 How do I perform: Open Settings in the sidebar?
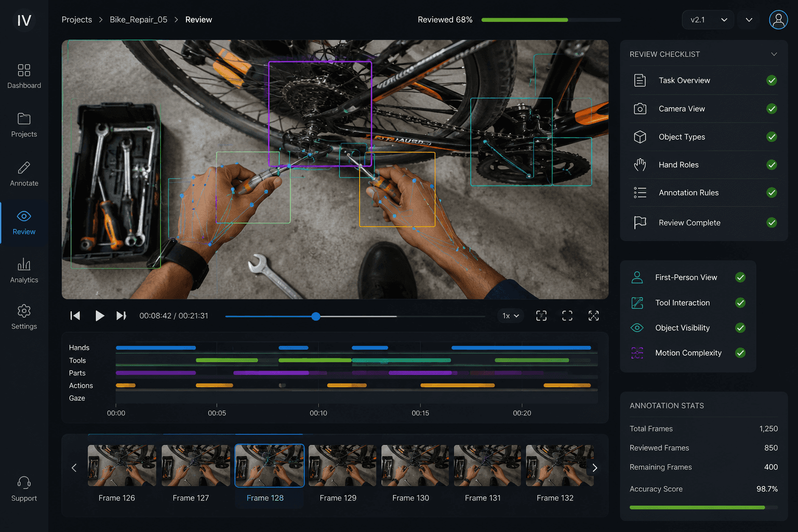pyautogui.click(x=24, y=317)
